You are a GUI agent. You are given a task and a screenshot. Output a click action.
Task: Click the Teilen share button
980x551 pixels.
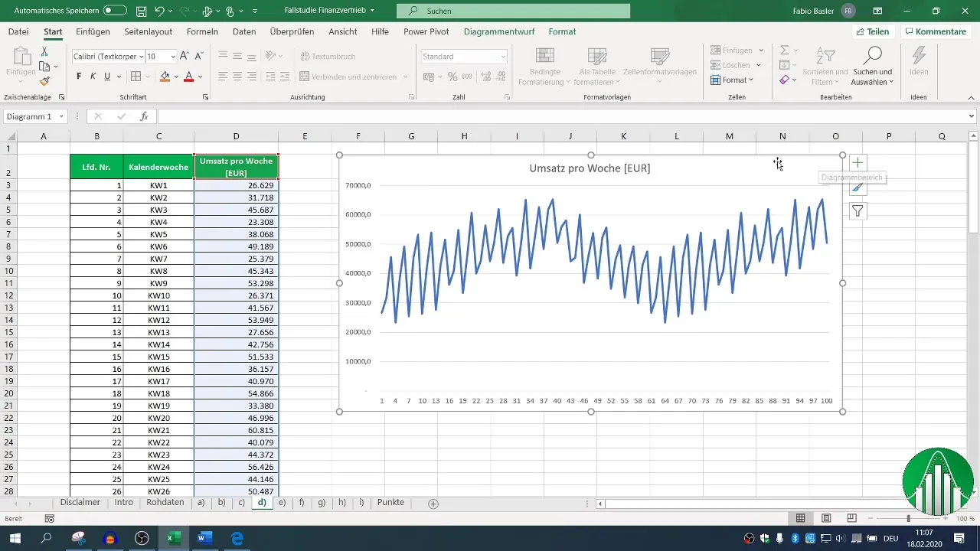[x=873, y=32]
